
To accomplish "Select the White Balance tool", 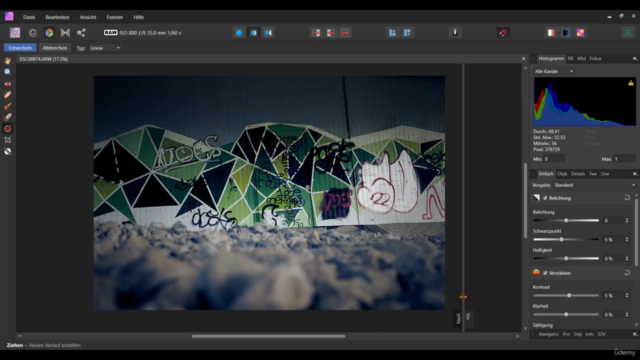I will pos(8,151).
